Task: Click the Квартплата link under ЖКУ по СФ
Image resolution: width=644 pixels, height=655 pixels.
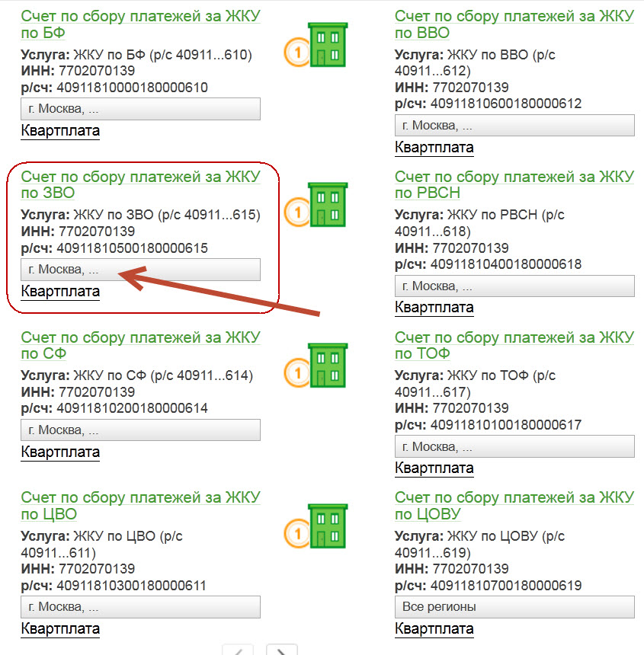Action: click(60, 452)
